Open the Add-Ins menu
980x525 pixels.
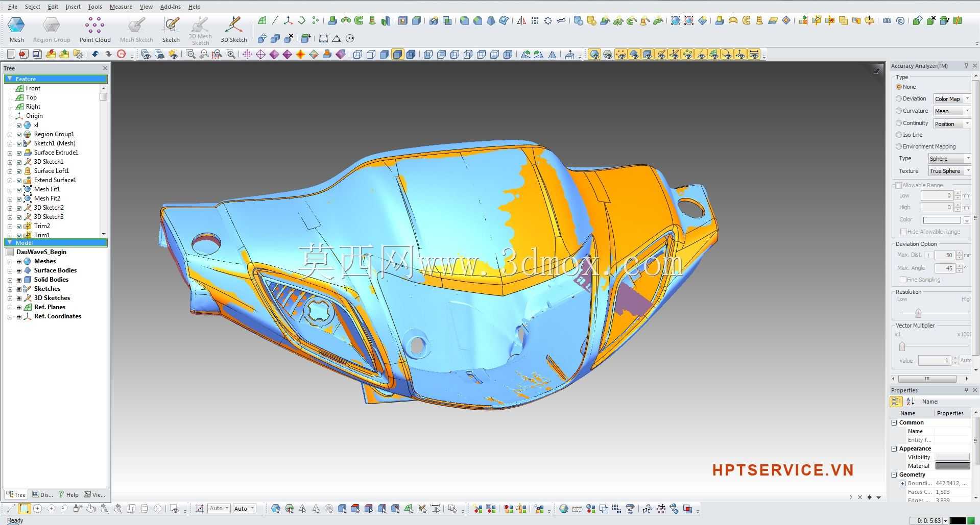click(170, 7)
